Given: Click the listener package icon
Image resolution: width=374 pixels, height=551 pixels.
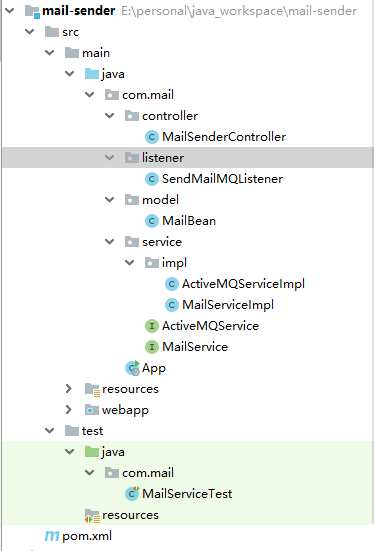Looking at the screenshot, I should pyautogui.click(x=132, y=158).
